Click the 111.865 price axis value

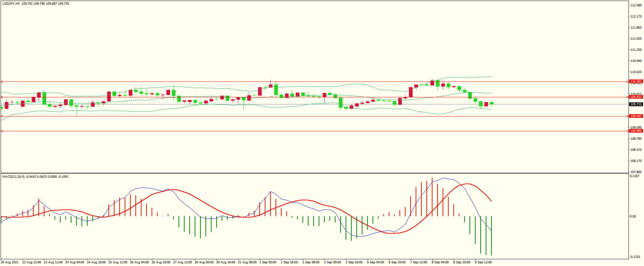636,28
